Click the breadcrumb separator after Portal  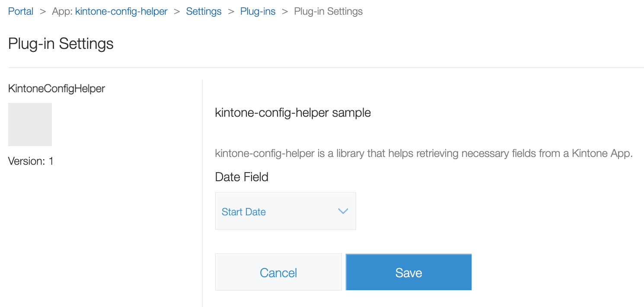(x=42, y=12)
